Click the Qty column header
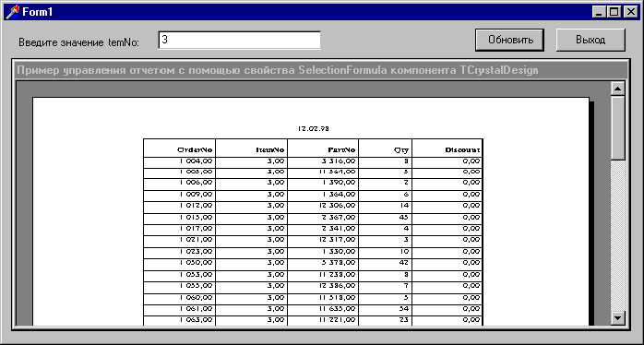 click(401, 150)
